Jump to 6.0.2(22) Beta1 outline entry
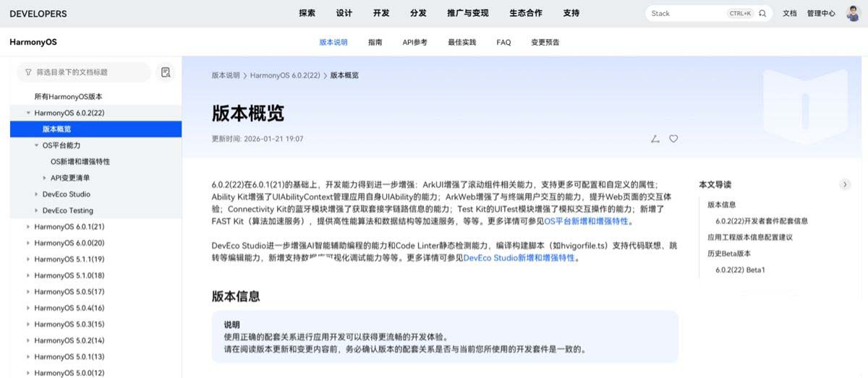Viewport: 868px width, 378px height. click(x=740, y=270)
